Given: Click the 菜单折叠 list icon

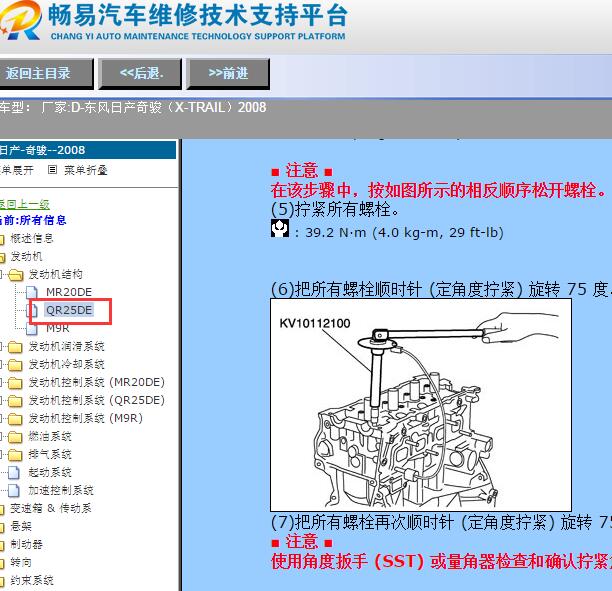Looking at the screenshot, I should 53,170.
